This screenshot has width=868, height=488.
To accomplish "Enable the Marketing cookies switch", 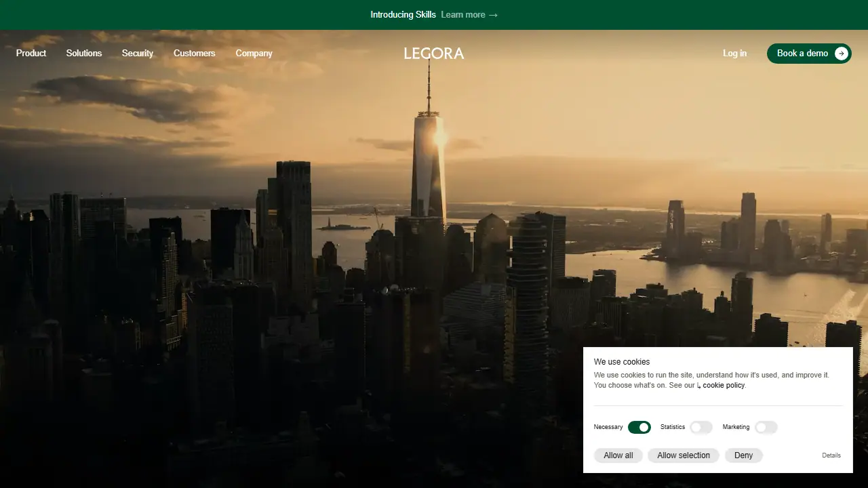I will point(766,427).
